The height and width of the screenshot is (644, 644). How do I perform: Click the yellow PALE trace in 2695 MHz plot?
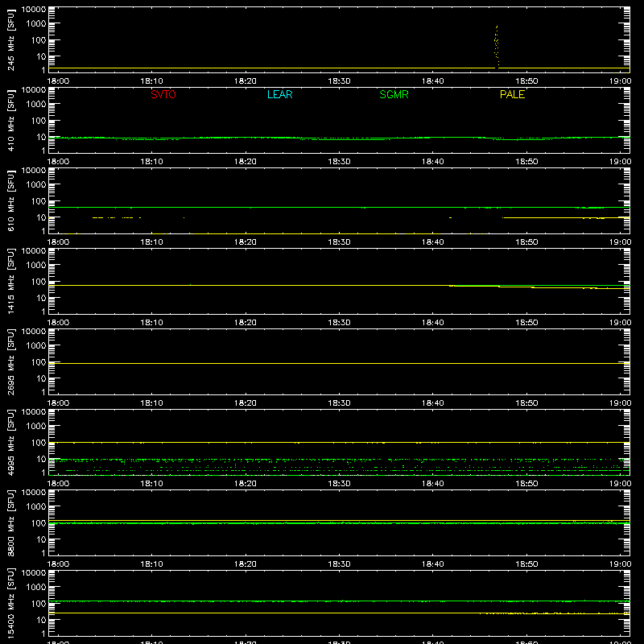pos(339,364)
